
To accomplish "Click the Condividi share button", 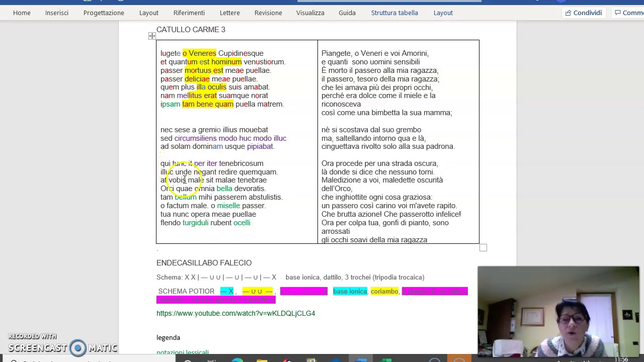I will (583, 13).
